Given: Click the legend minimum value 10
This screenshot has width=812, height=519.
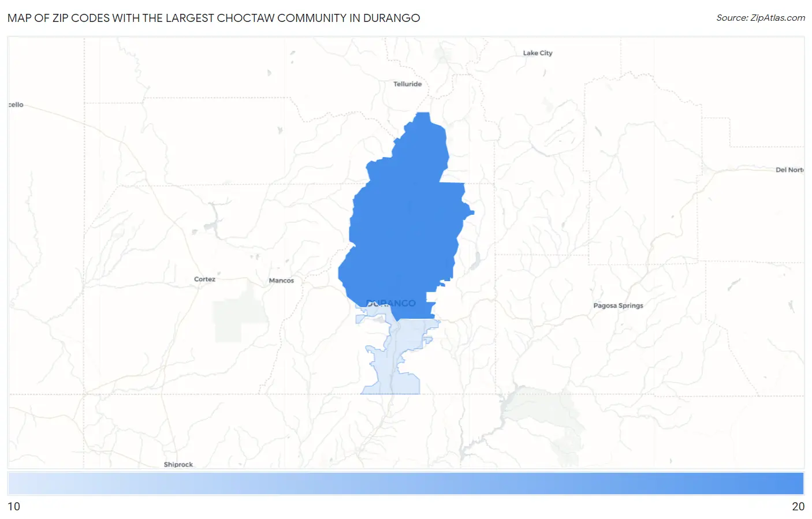Looking at the screenshot, I should (14, 507).
